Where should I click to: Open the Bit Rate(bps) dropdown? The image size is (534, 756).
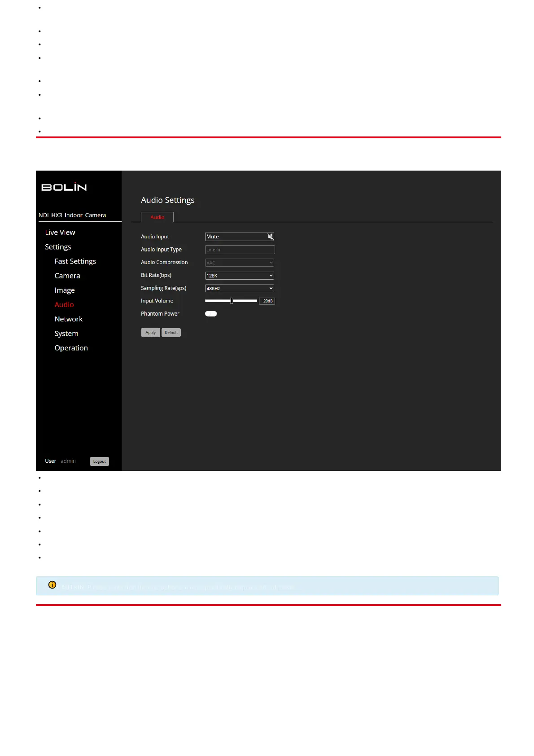pyautogui.click(x=239, y=276)
